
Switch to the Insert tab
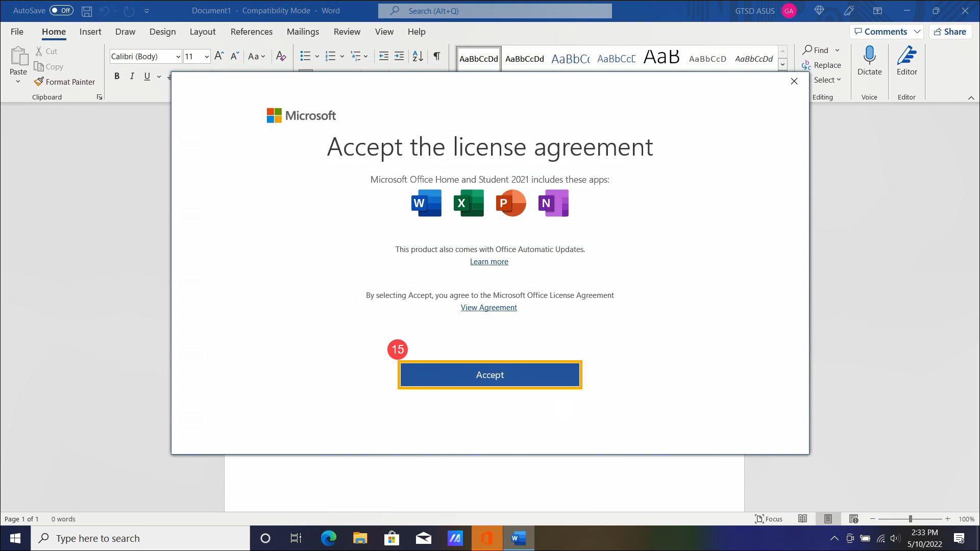[x=90, y=32]
